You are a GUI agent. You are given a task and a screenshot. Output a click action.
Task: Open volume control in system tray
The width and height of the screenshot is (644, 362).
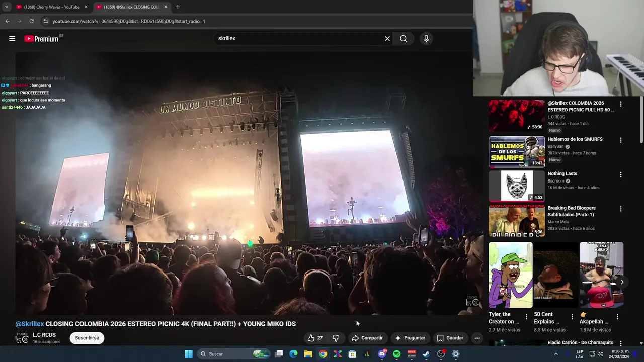[x=600, y=354]
